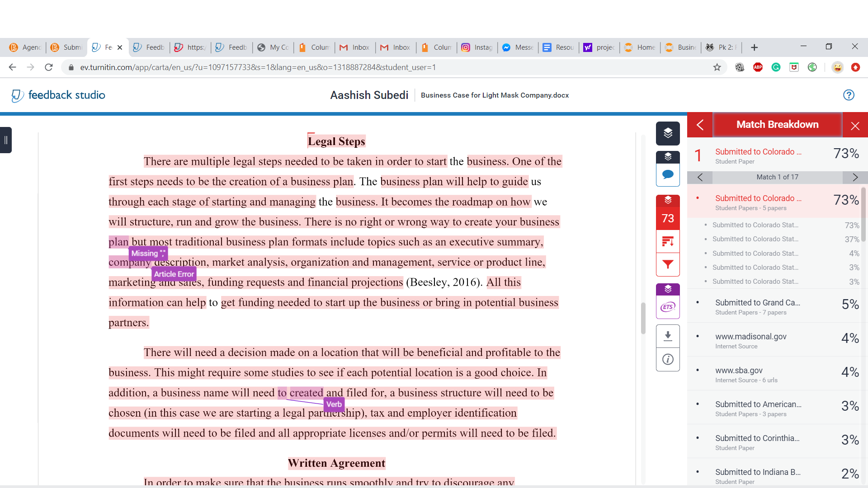Open the ETS e-rater icon
Image resolution: width=868 pixels, height=488 pixels.
point(668,307)
